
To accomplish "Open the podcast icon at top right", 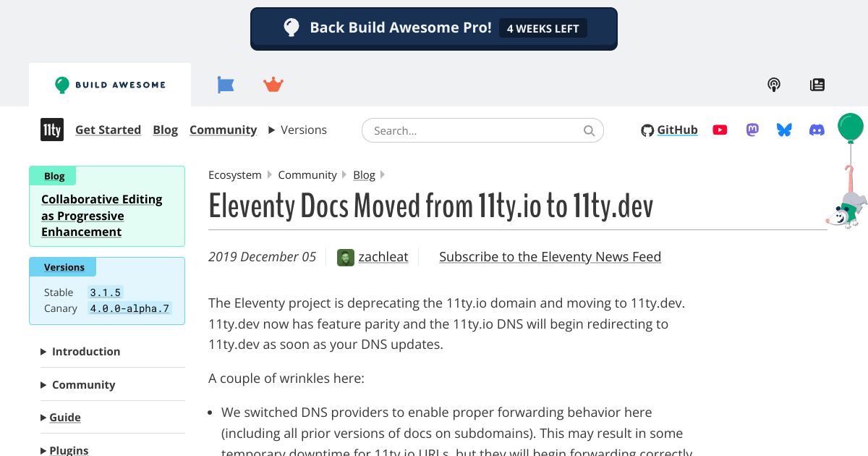I will 774,85.
